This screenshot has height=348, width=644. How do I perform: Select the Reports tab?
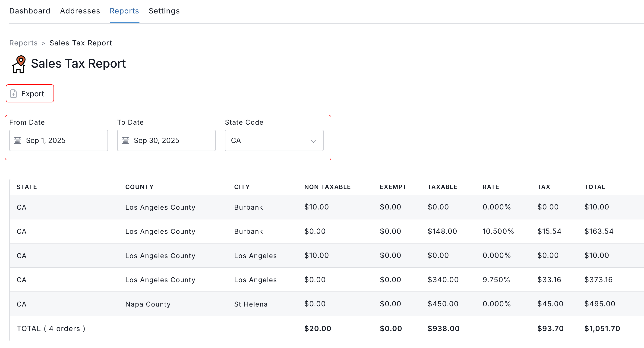coord(124,11)
